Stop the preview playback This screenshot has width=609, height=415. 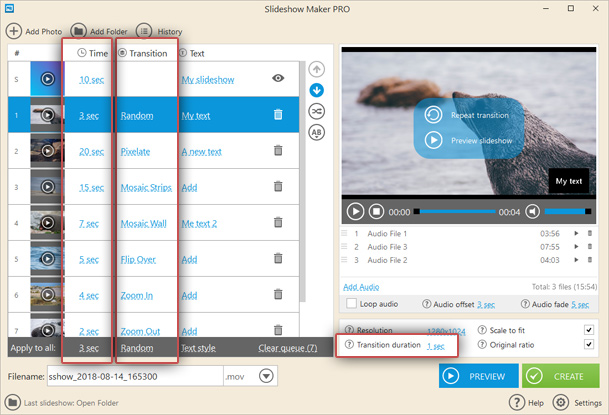coord(376,212)
